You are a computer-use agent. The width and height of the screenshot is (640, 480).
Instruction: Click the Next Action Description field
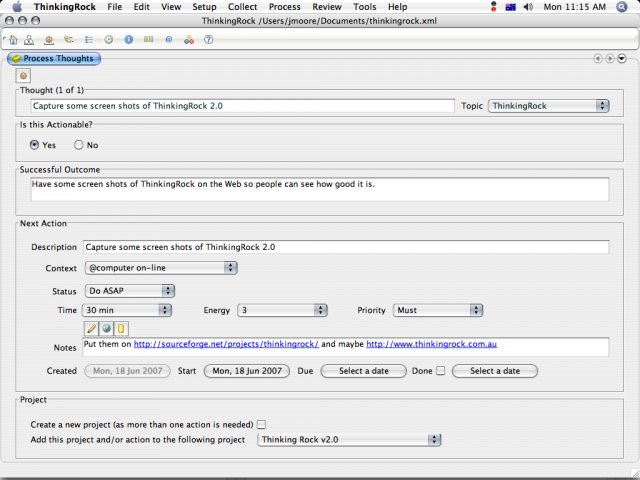[346, 247]
